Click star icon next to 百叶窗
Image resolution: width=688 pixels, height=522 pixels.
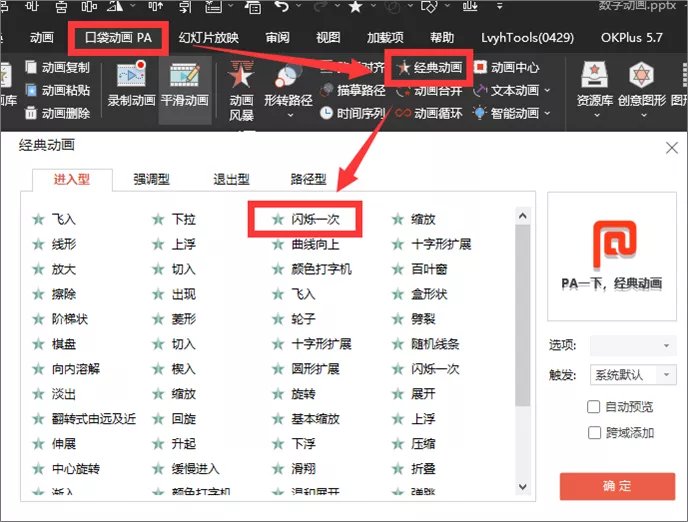click(398, 269)
